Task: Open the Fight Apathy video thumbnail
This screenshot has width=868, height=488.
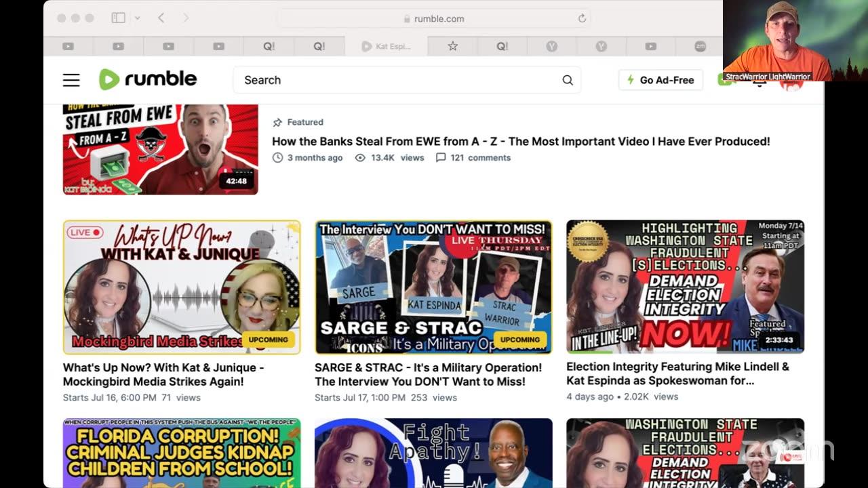Action: [x=433, y=453]
